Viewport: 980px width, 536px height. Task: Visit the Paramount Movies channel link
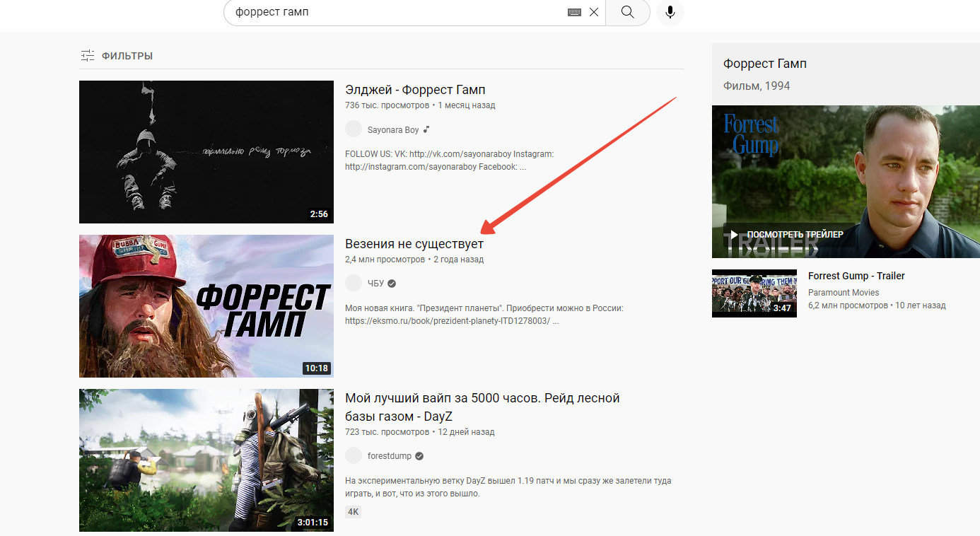click(x=844, y=292)
